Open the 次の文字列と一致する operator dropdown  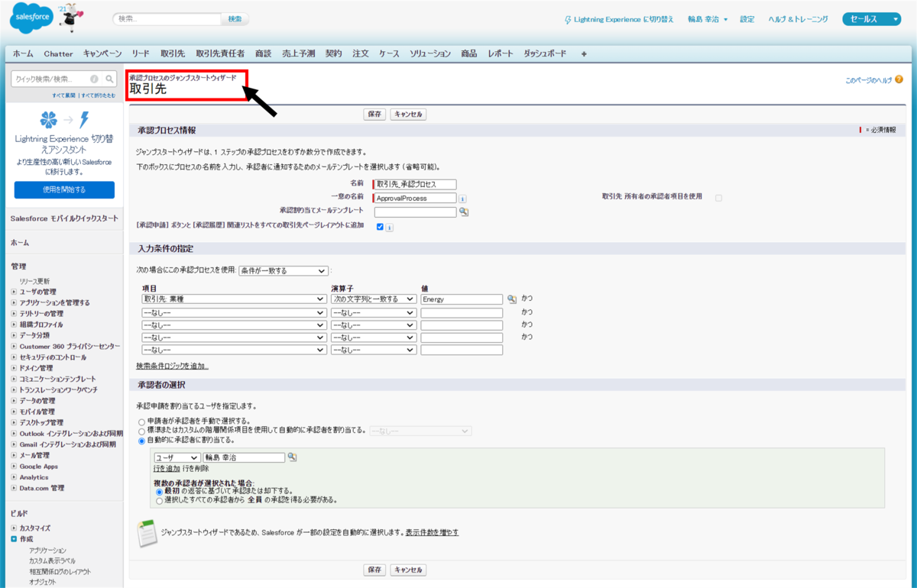pos(374,299)
